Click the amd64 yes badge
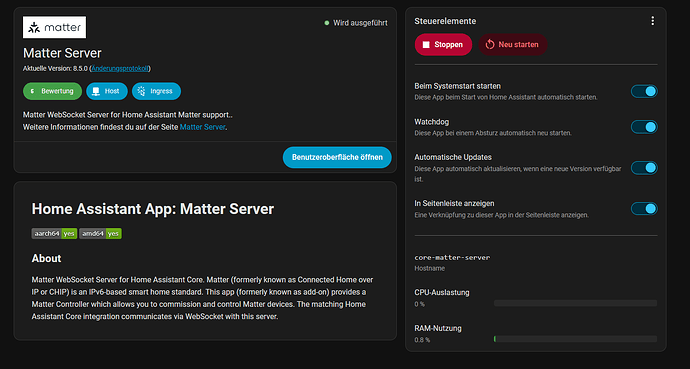This screenshot has width=690, height=369. 100,234
